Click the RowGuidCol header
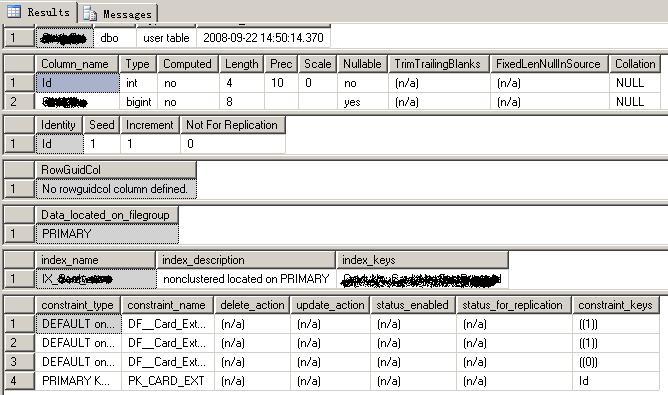This screenshot has height=395, width=668. click(x=115, y=170)
